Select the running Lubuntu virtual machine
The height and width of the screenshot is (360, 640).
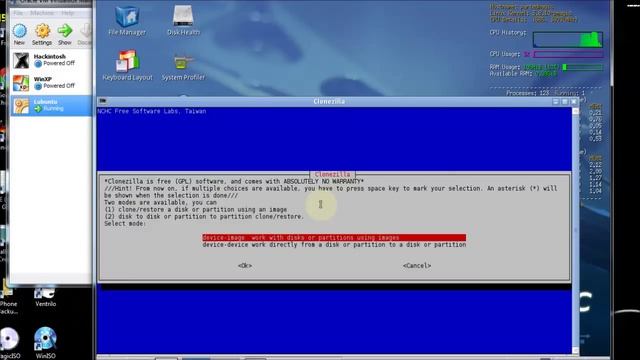tap(51, 105)
